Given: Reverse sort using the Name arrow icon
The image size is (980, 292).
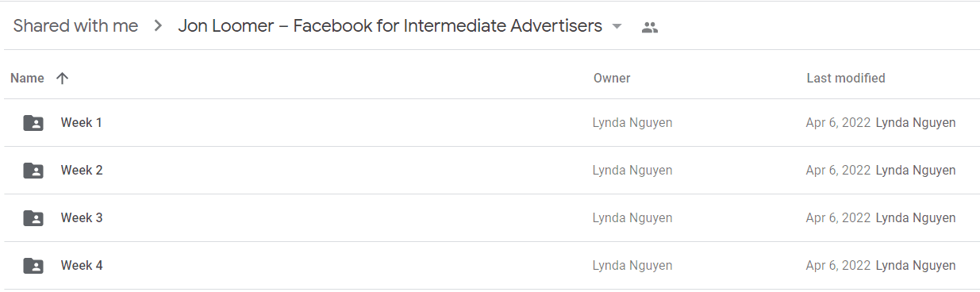Looking at the screenshot, I should click(63, 78).
